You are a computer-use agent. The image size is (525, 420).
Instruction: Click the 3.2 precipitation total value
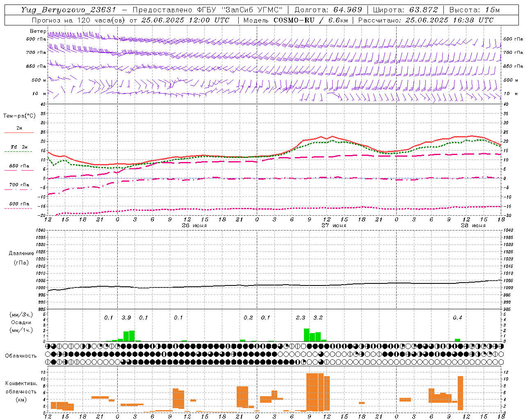[x=318, y=318]
